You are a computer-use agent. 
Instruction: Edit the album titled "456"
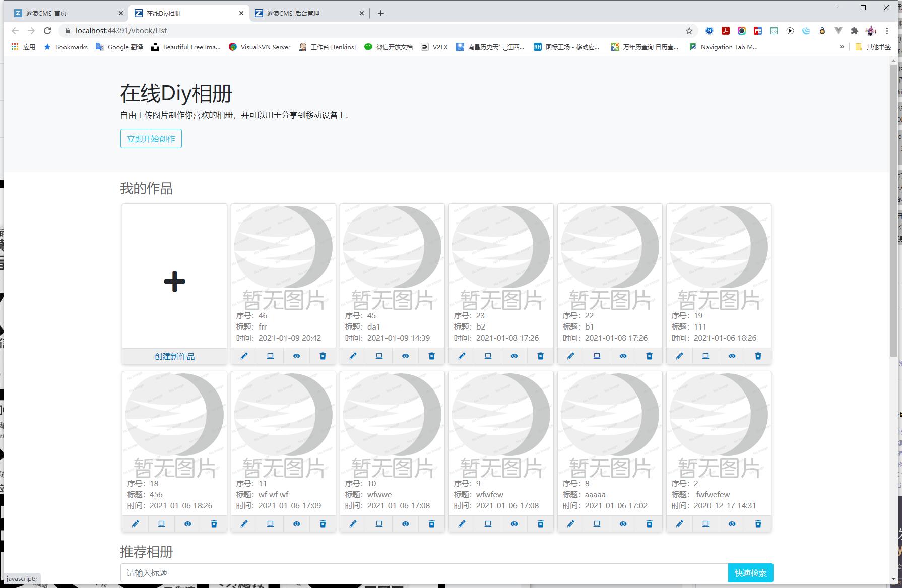point(135,524)
